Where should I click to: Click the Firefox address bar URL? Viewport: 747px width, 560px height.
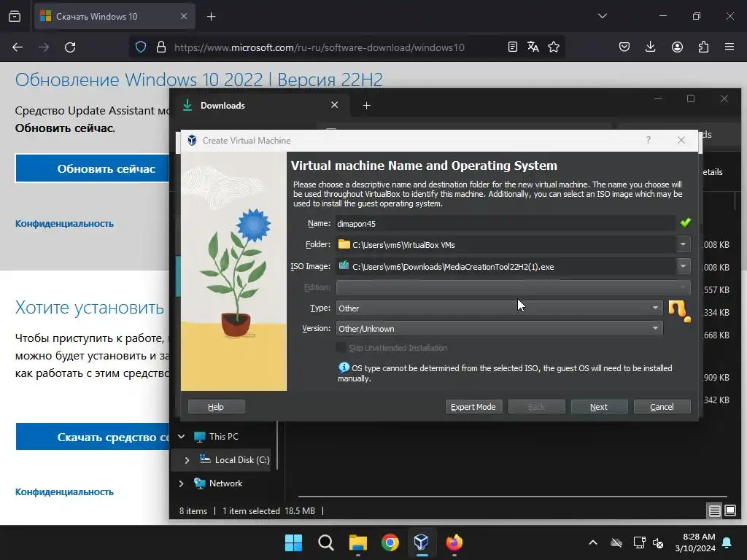320,47
